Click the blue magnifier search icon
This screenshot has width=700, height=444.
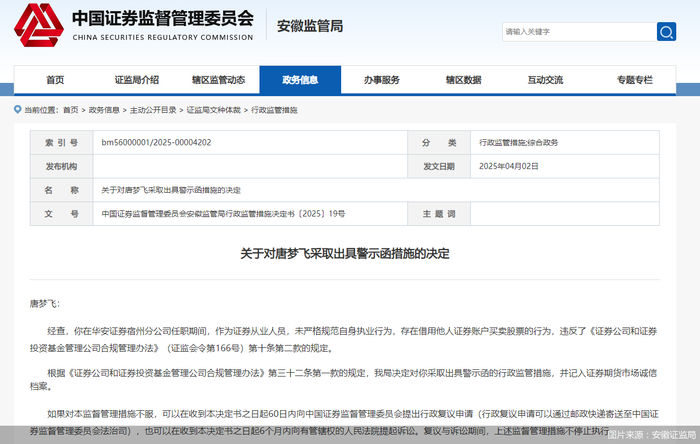point(666,32)
